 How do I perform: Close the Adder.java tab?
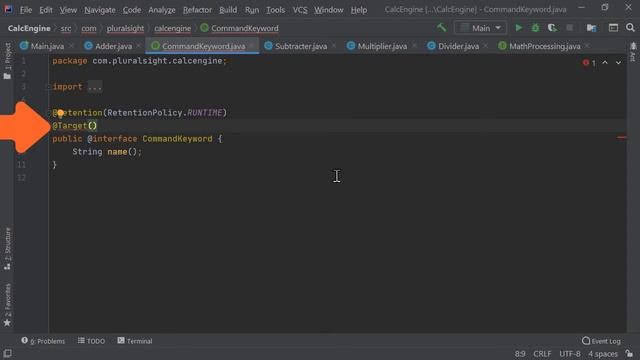[138, 46]
